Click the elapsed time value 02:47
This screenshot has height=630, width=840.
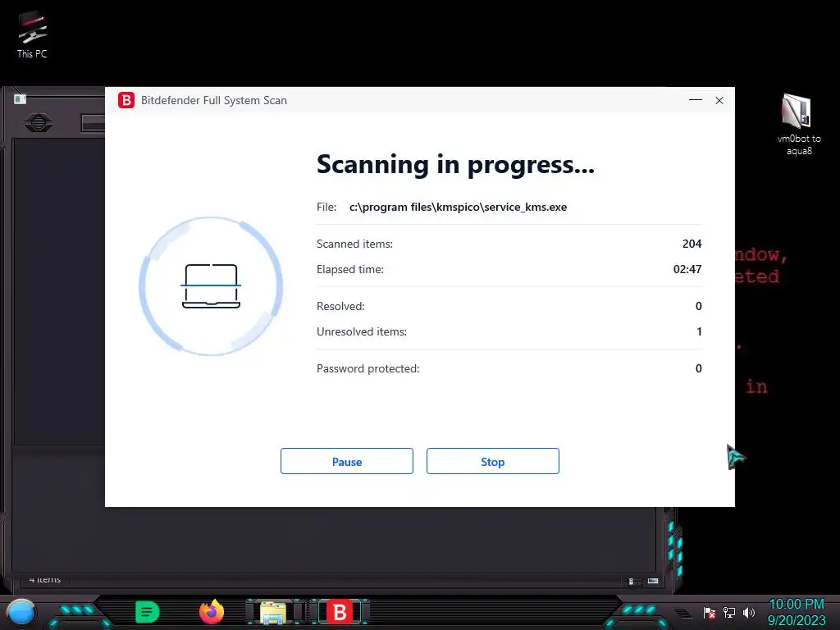[x=687, y=269]
